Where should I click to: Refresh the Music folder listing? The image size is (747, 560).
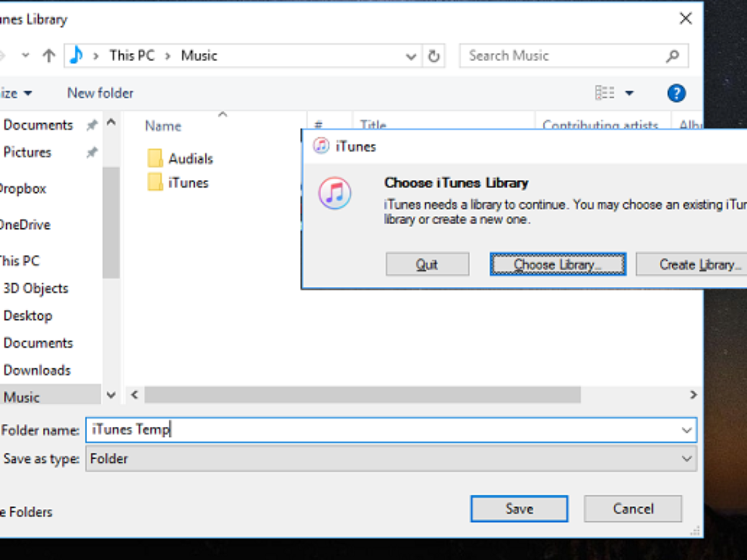[x=434, y=56]
